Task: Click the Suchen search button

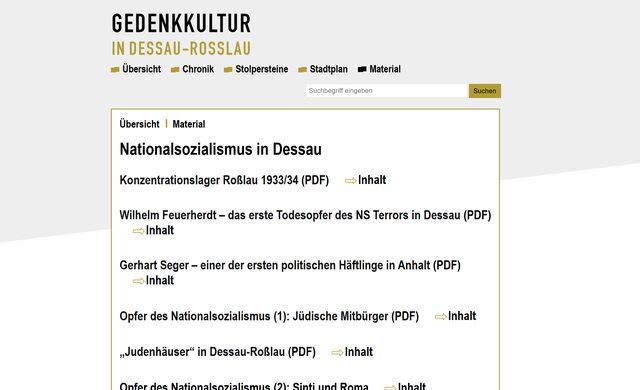Action: pyautogui.click(x=485, y=91)
